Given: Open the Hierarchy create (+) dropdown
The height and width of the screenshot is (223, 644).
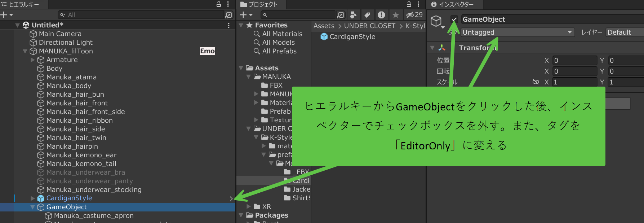Looking at the screenshot, I should pos(7,15).
